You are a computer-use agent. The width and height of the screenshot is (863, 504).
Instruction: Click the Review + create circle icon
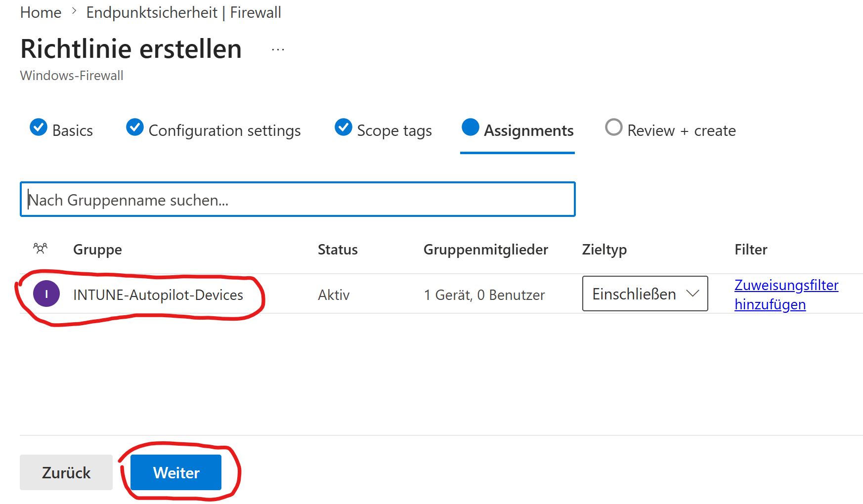(x=613, y=127)
